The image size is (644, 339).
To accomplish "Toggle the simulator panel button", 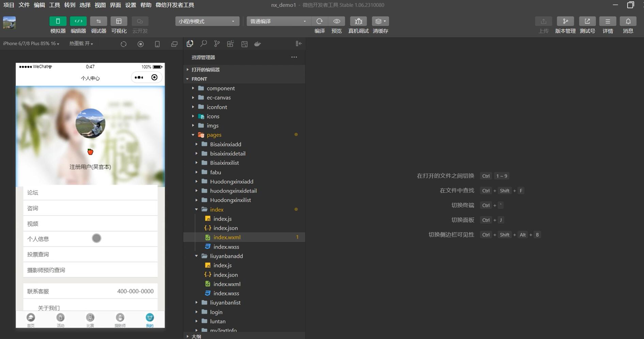I will (58, 21).
